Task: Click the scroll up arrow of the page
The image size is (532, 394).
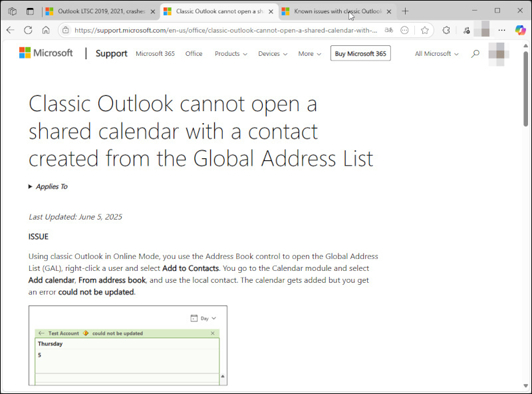Action: click(525, 45)
